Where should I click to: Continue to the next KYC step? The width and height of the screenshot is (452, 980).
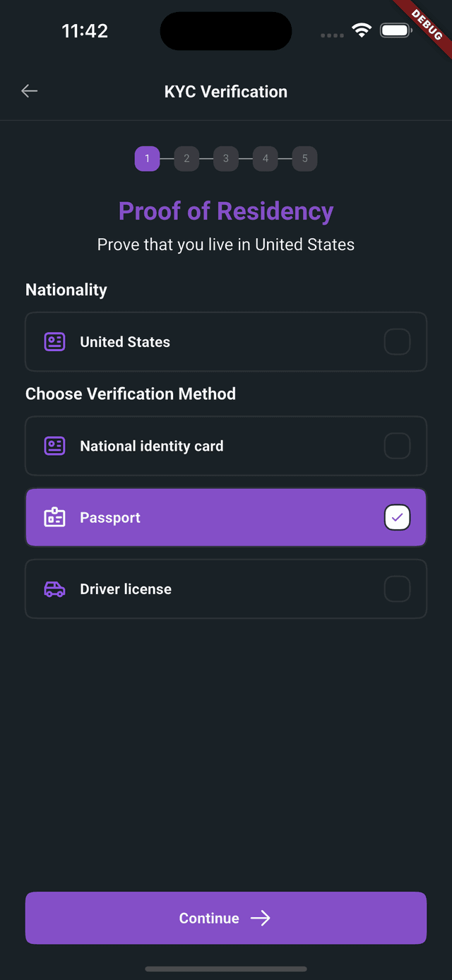pyautogui.click(x=226, y=918)
